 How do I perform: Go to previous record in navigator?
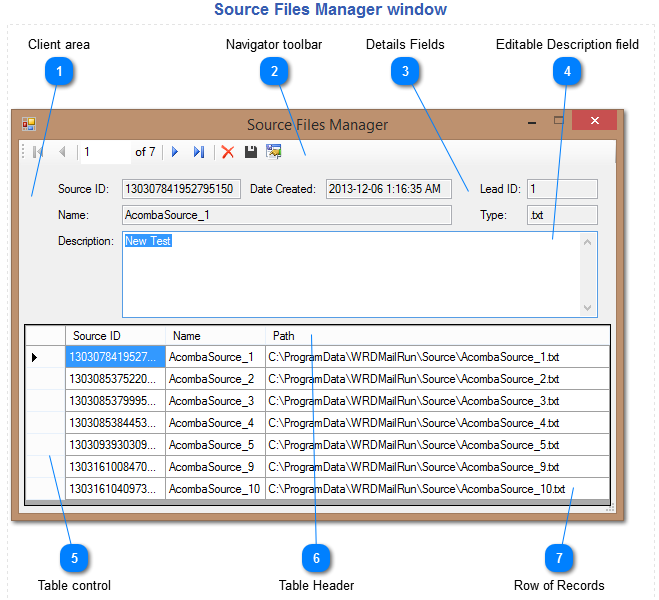click(62, 152)
